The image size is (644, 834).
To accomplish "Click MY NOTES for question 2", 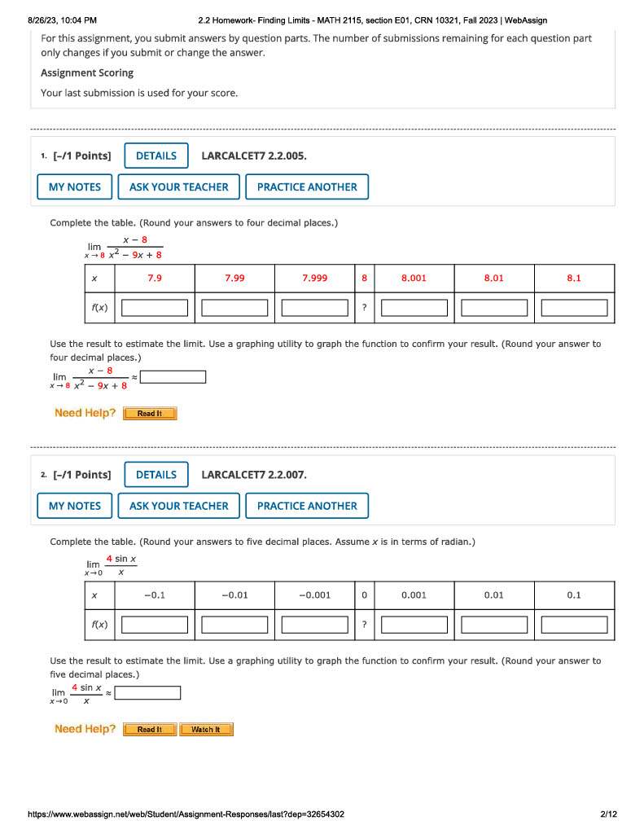I will (74, 506).
